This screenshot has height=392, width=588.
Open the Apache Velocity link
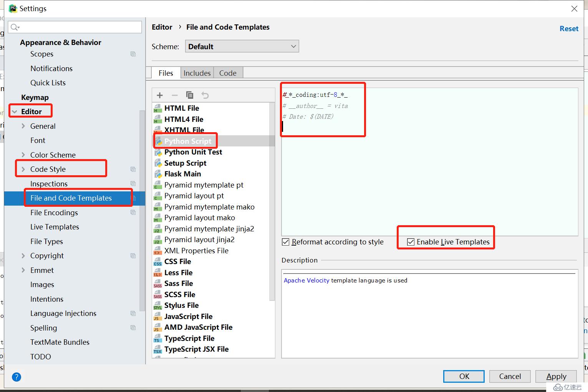(x=306, y=280)
